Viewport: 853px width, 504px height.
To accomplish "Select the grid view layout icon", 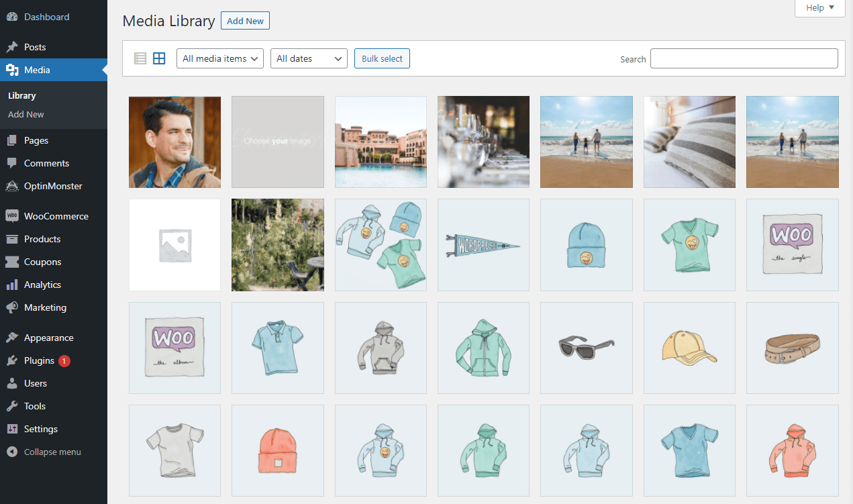I will 159,58.
